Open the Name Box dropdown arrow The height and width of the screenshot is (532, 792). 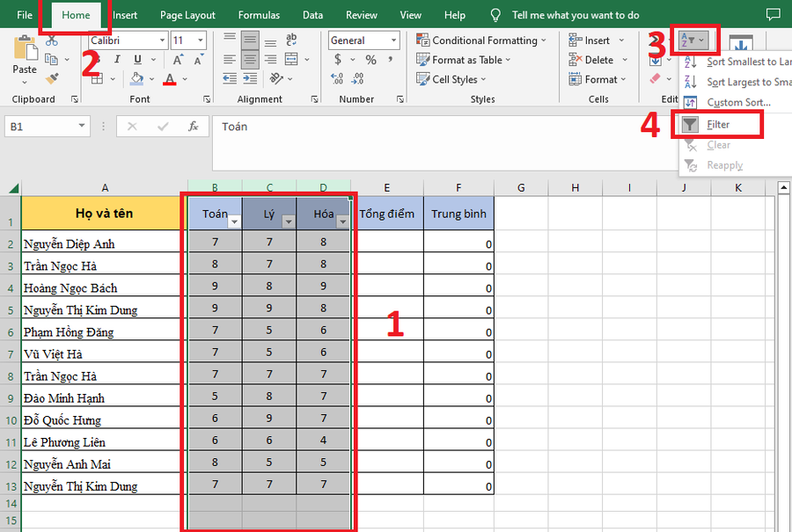81,126
